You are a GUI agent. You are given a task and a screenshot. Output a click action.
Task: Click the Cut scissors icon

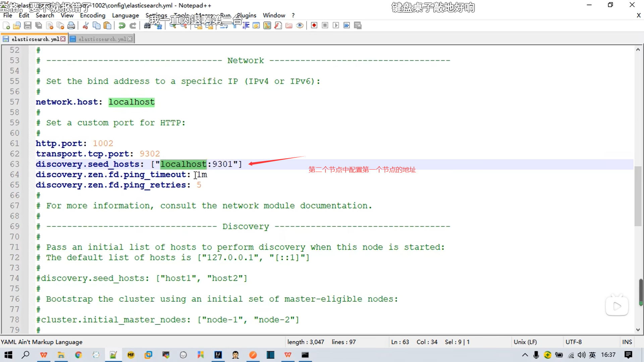pyautogui.click(x=86, y=25)
